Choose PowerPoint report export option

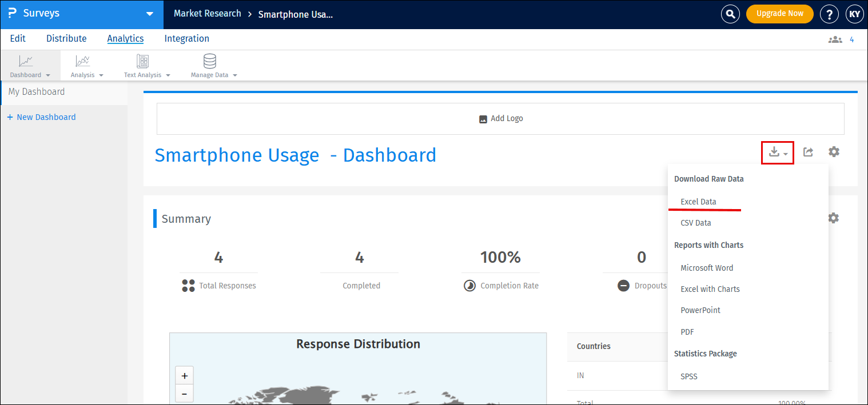[700, 310]
